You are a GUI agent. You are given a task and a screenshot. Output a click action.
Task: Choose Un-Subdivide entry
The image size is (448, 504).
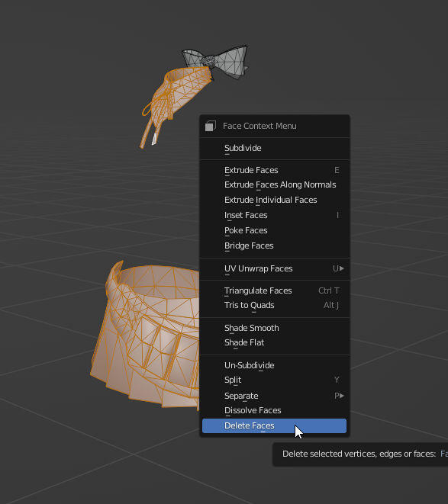coord(274,365)
